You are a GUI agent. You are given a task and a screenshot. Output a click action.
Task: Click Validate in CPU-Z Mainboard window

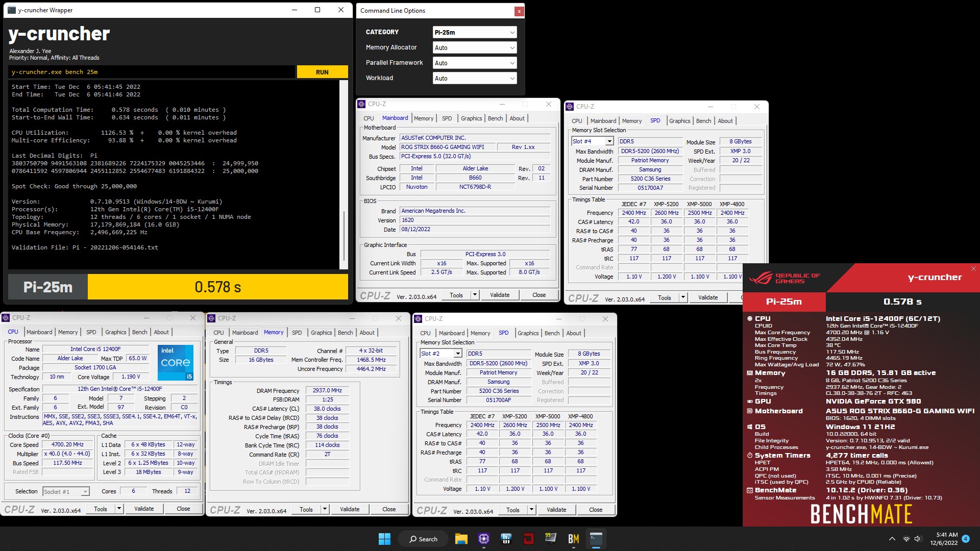pyautogui.click(x=500, y=295)
